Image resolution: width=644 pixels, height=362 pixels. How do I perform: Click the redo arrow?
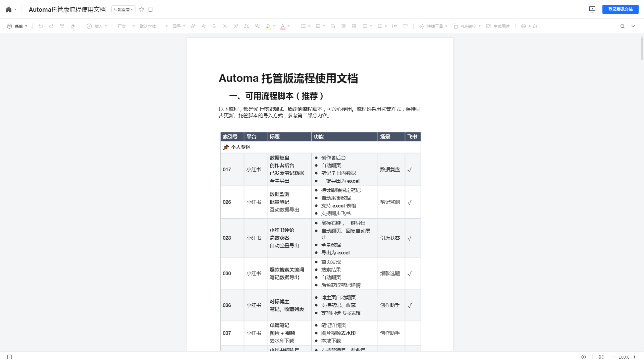(x=51, y=26)
